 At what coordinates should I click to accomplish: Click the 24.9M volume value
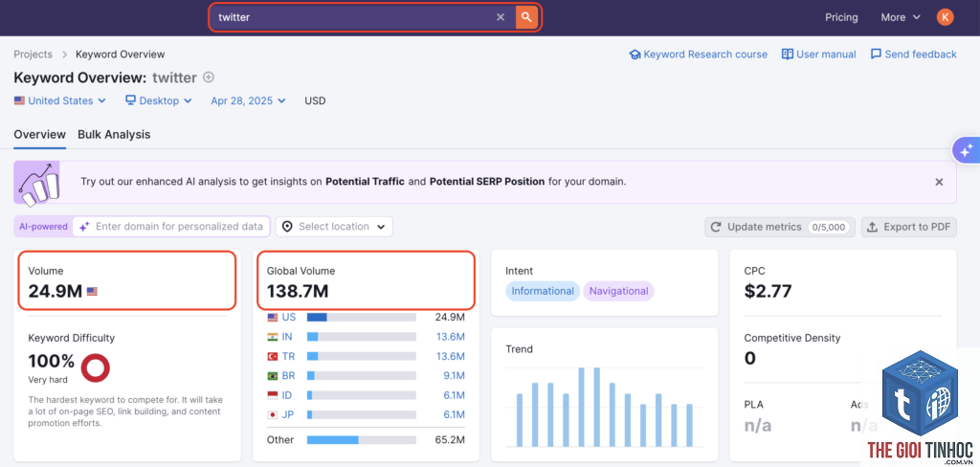[55, 291]
